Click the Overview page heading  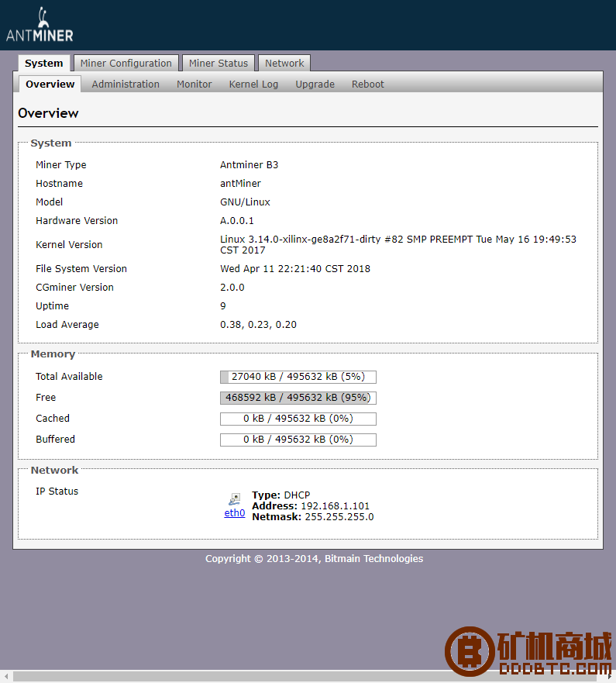[48, 113]
